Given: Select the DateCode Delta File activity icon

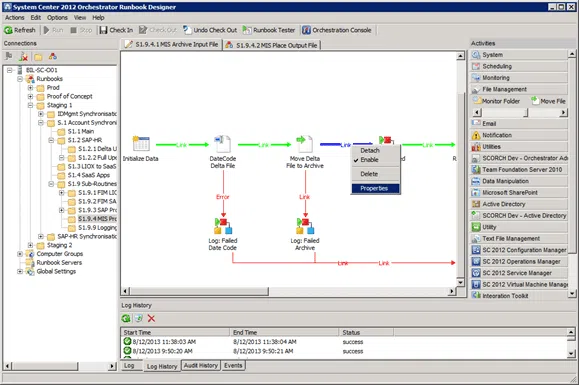Looking at the screenshot, I should pyautogui.click(x=223, y=144).
